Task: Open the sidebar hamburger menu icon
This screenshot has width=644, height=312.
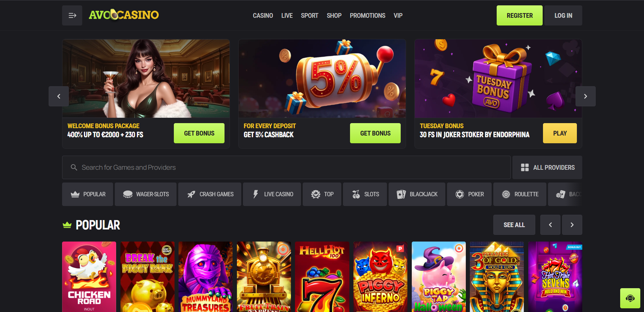Action: click(x=72, y=15)
